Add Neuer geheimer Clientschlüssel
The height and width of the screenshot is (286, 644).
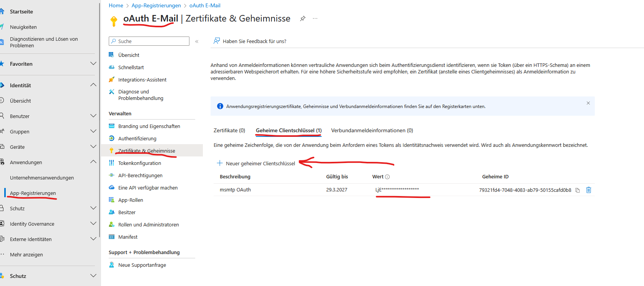point(256,163)
